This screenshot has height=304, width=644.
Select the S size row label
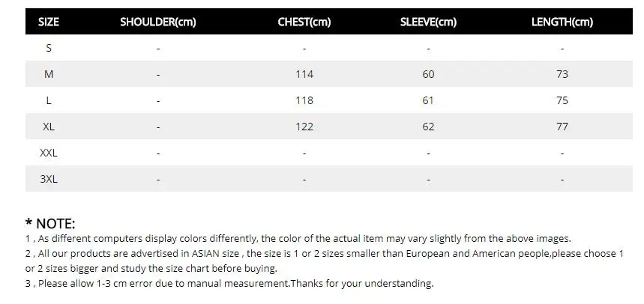[49, 48]
